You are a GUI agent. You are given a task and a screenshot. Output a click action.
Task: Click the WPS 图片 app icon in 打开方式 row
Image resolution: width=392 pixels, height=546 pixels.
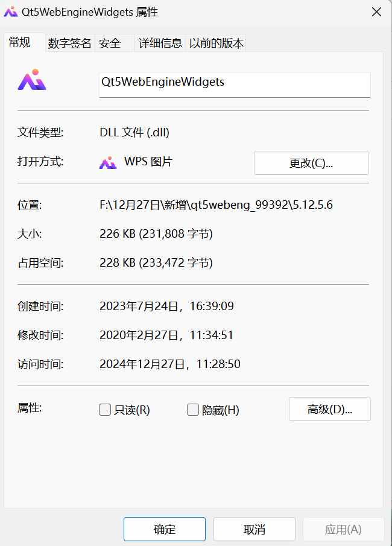coord(108,163)
